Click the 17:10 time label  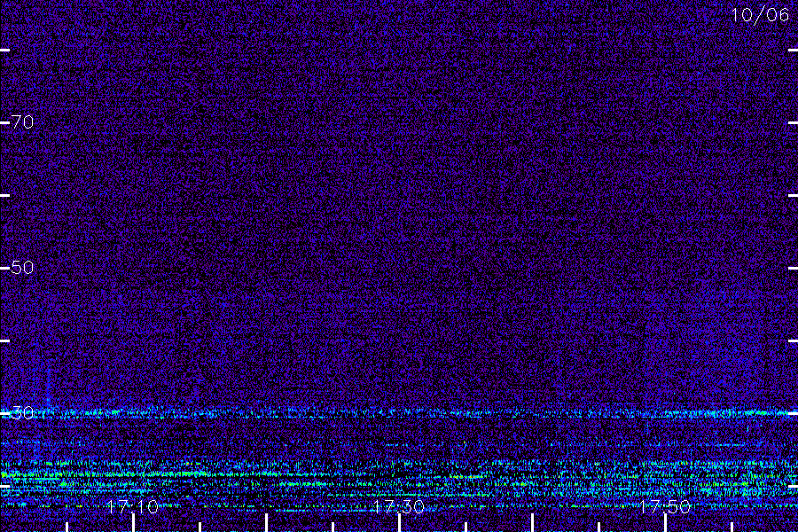coord(133,506)
